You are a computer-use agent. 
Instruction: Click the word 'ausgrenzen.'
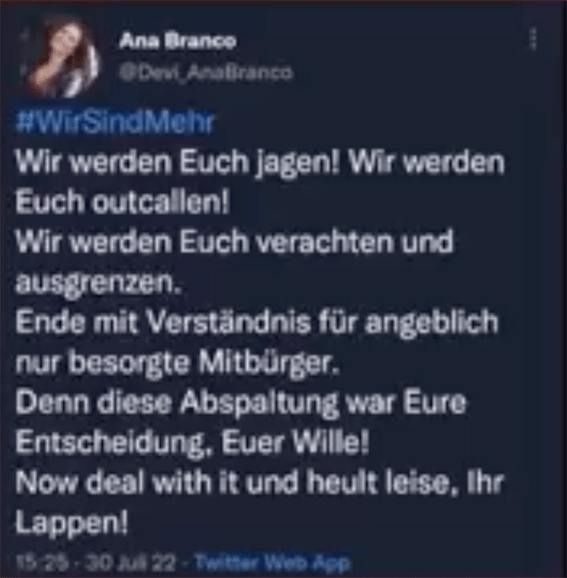coord(98,284)
